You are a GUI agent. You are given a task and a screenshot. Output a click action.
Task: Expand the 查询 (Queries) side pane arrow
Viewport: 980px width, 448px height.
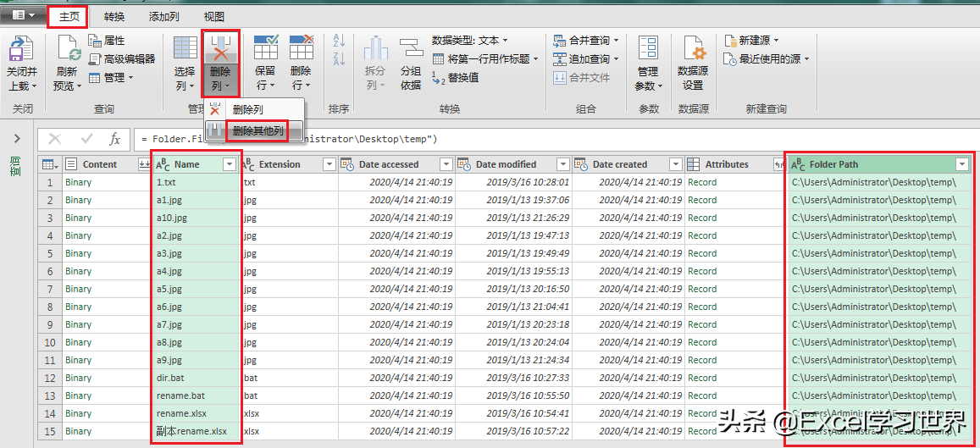click(17, 138)
